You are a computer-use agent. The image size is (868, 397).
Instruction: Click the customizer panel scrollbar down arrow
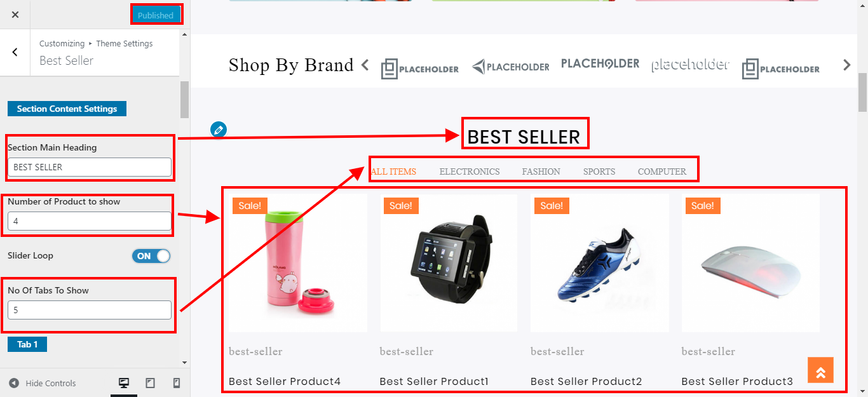(x=185, y=363)
